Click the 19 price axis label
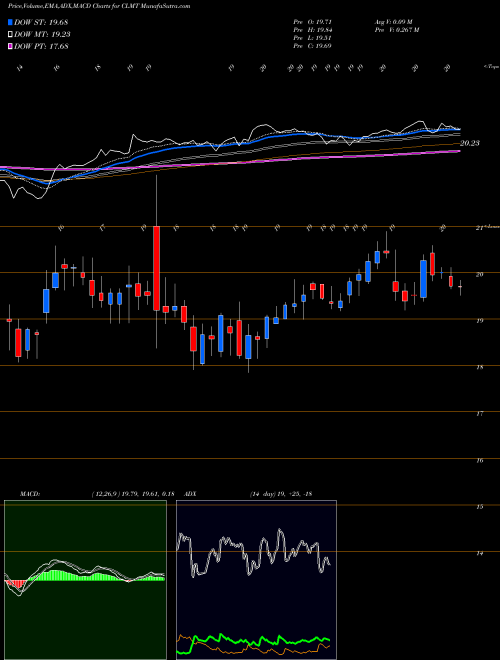Image resolution: width=500 pixels, height=660 pixels. tap(479, 321)
